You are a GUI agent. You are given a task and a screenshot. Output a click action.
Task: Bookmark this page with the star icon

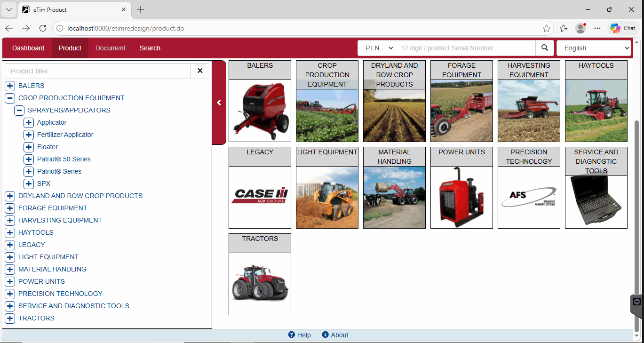point(546,28)
